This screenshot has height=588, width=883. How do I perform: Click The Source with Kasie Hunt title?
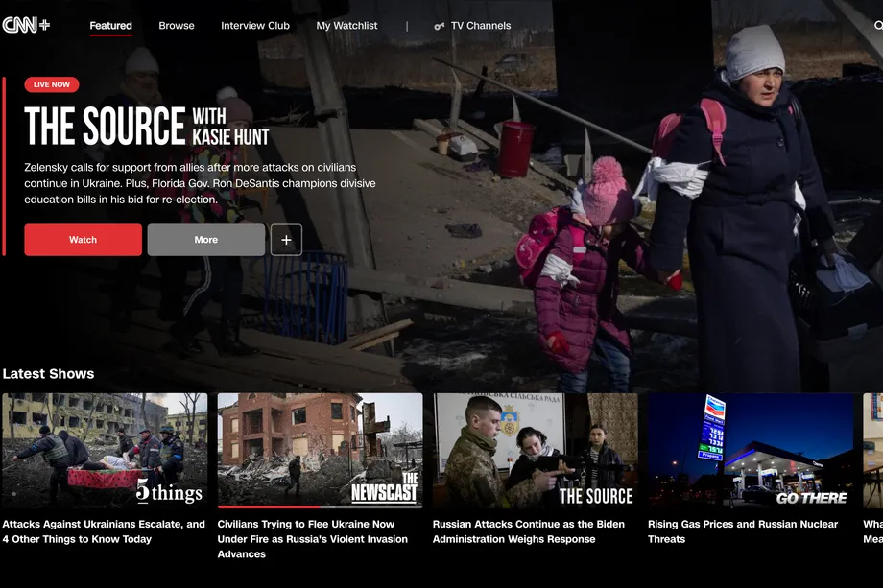tap(147, 126)
